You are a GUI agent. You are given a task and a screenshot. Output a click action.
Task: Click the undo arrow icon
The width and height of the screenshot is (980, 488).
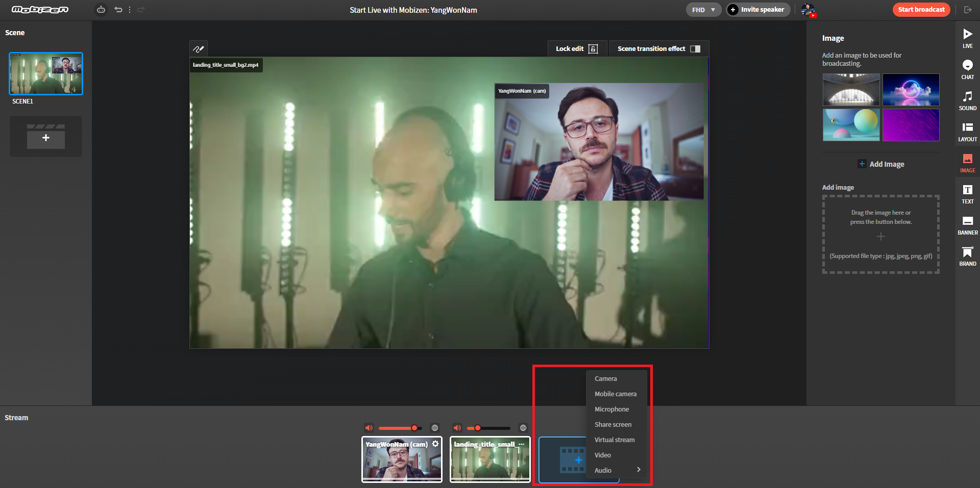click(x=118, y=9)
